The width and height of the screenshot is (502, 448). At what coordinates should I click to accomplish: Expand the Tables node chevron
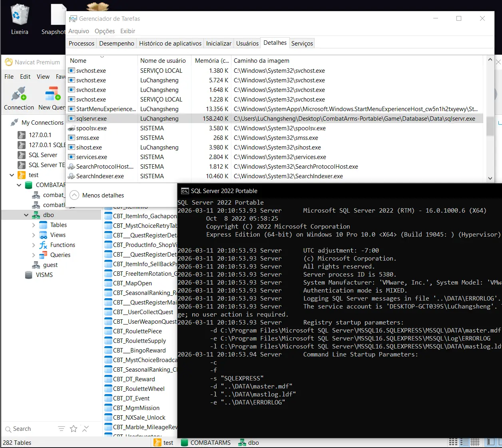click(34, 225)
